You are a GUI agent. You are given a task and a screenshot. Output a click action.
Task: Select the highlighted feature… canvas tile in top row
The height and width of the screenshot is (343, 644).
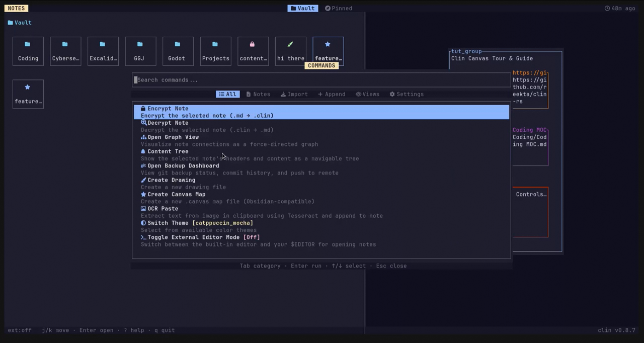point(328,51)
